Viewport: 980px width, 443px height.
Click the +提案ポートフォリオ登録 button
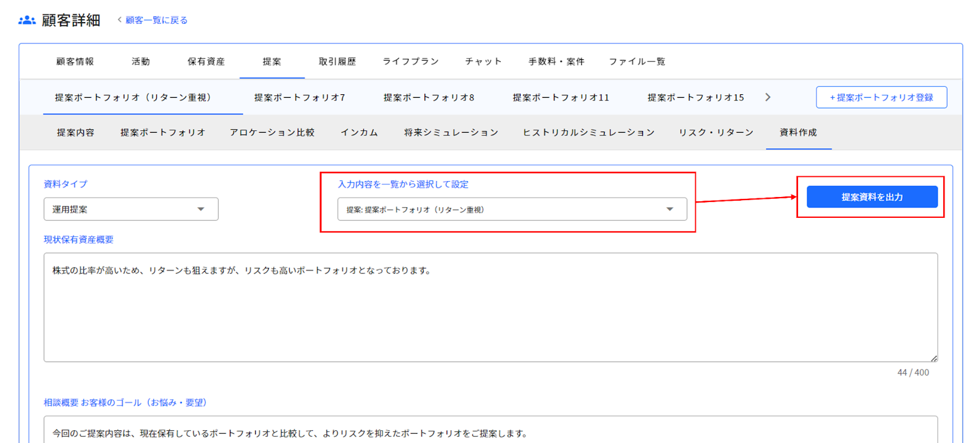pyautogui.click(x=881, y=97)
